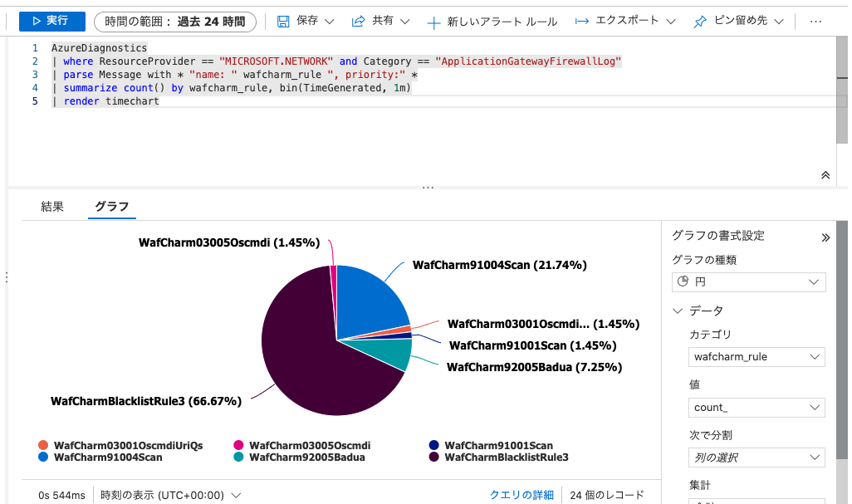This screenshot has height=504, width=852.
Task: Open the 列の選択 split-by dropdown
Action: pos(757,458)
